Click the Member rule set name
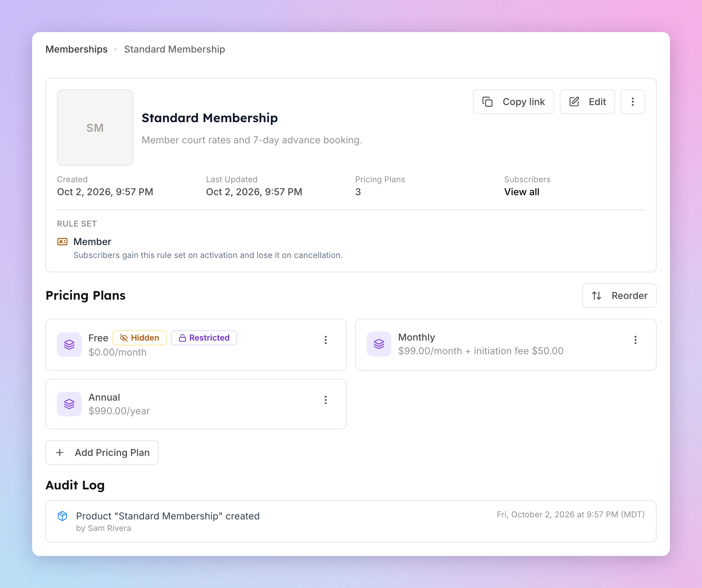This screenshot has width=702, height=588. coord(92,242)
